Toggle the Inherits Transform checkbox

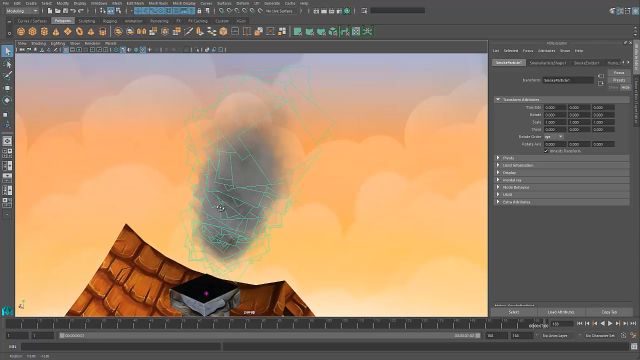coord(546,151)
